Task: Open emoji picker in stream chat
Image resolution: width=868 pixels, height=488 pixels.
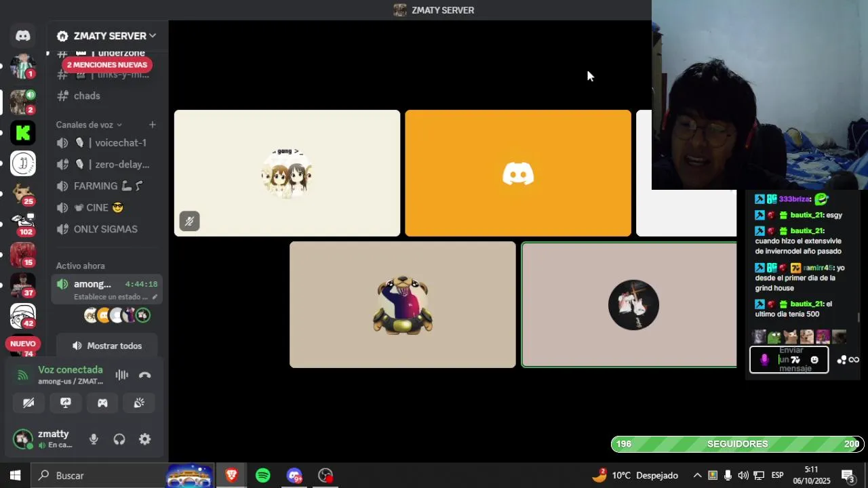Action: click(x=814, y=360)
